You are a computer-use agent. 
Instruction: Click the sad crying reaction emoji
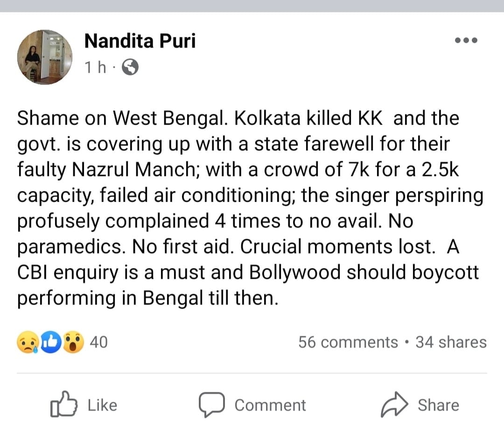coord(27,343)
